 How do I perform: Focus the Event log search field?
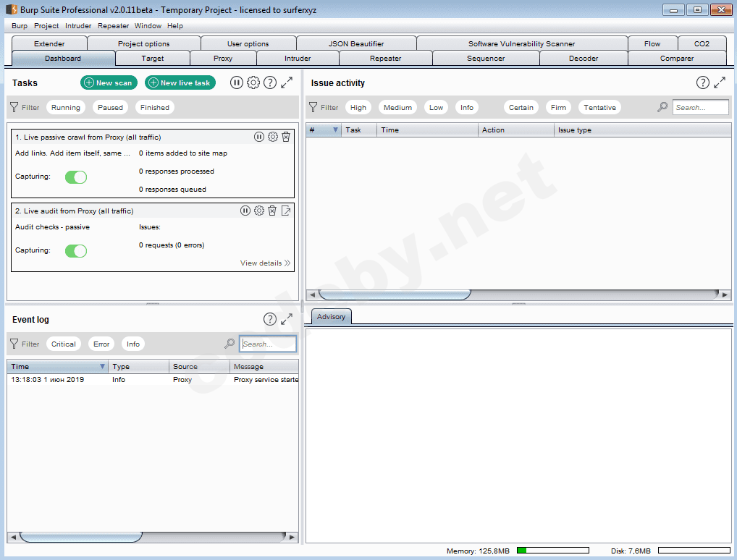coord(268,344)
